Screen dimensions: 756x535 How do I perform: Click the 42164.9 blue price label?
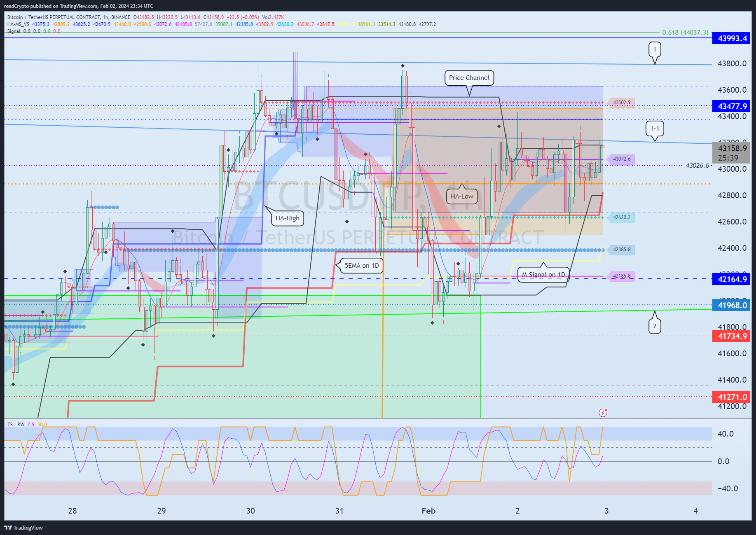[731, 279]
